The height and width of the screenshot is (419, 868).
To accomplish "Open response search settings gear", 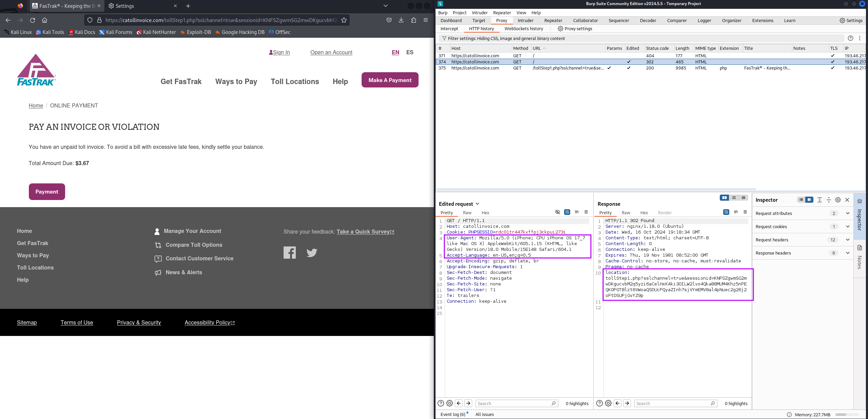I will (608, 403).
